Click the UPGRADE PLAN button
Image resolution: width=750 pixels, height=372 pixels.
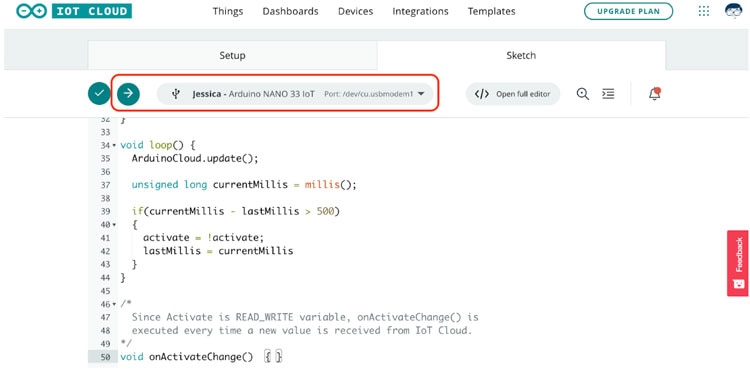[629, 11]
